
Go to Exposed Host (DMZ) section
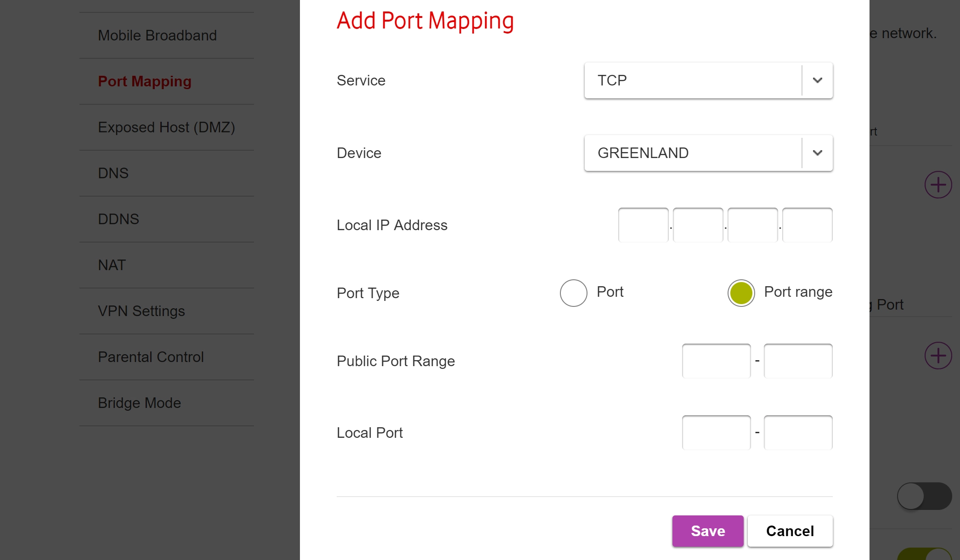[x=166, y=127]
